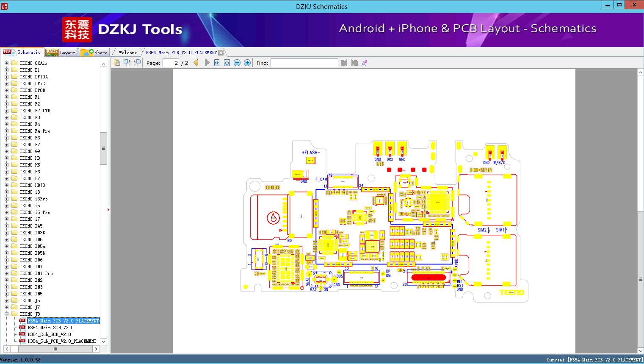Select the H354_Main_PCB_V2.0_PLACEMENT tree item
Screen dimensions: 644x364
click(64, 321)
